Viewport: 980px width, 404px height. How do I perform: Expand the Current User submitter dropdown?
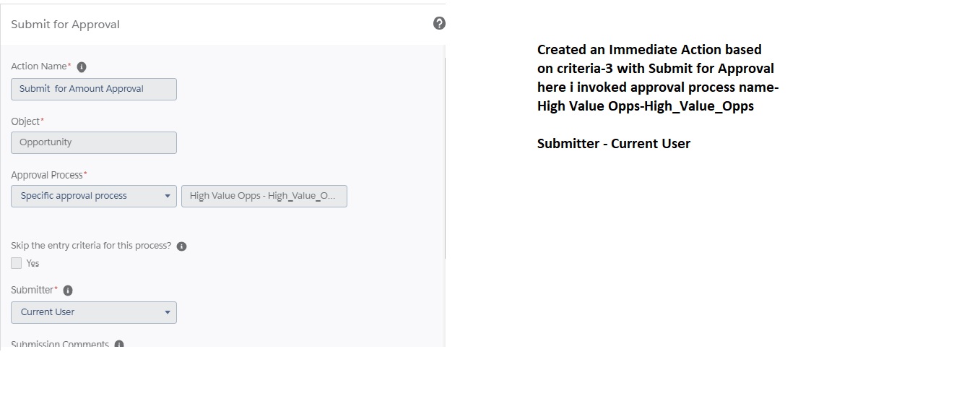tap(94, 312)
